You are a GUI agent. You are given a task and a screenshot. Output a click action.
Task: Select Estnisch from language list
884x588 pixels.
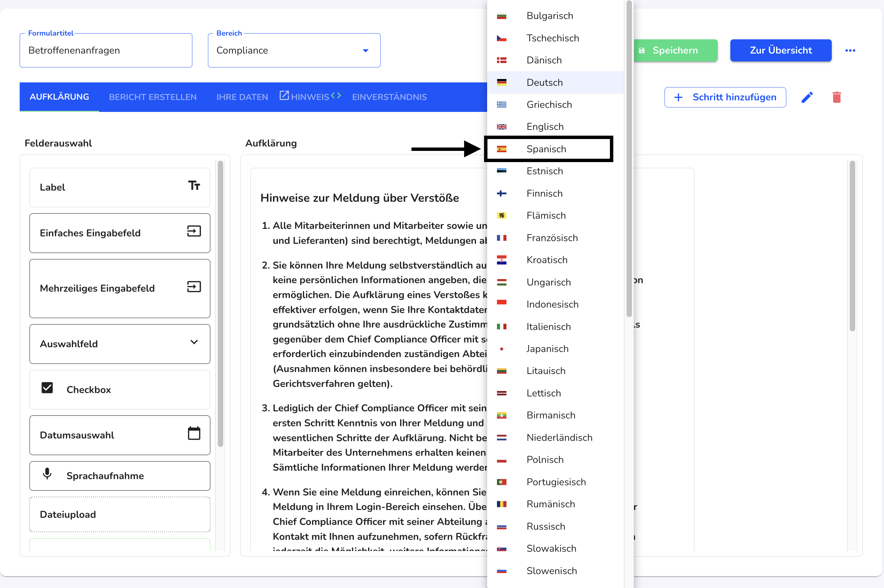click(555, 171)
